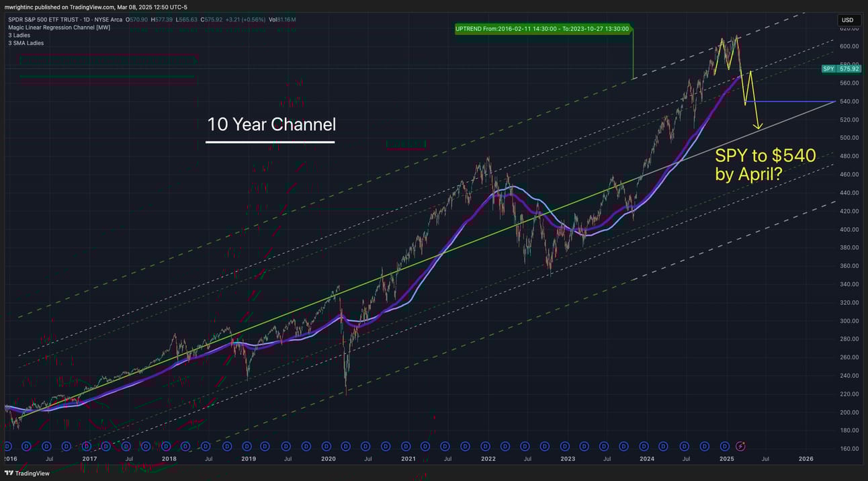Click the 300.00 price axis label
The height and width of the screenshot is (481, 868).
click(x=849, y=321)
